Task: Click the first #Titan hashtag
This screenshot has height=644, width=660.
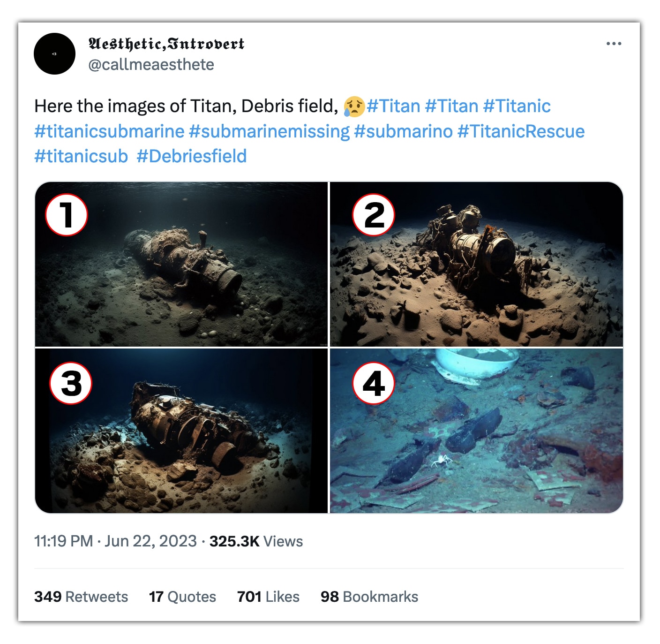Action: [x=393, y=106]
